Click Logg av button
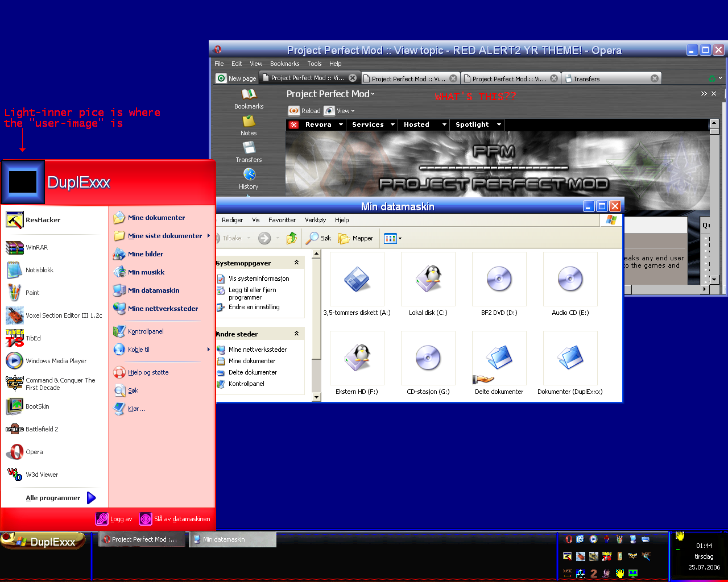 114,519
